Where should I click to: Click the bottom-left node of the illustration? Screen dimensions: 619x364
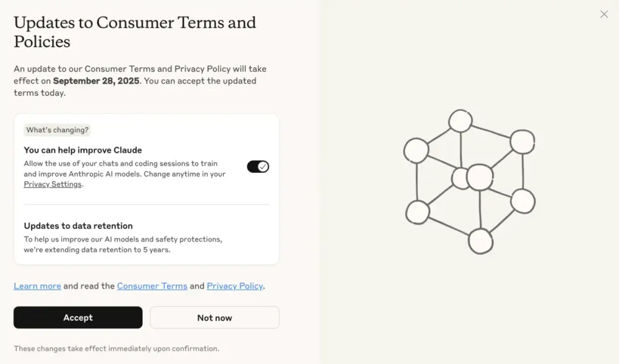(417, 212)
